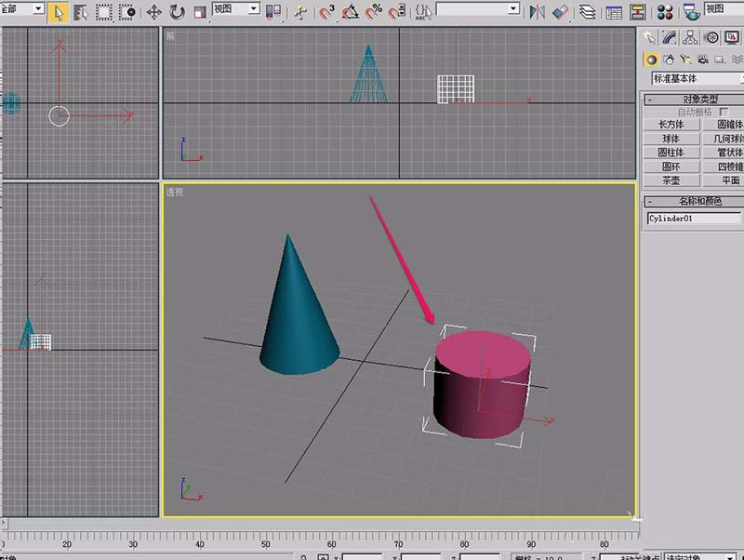This screenshot has height=560, width=744.
Task: Toggle the 3D Snaps magnet icon
Action: click(326, 12)
